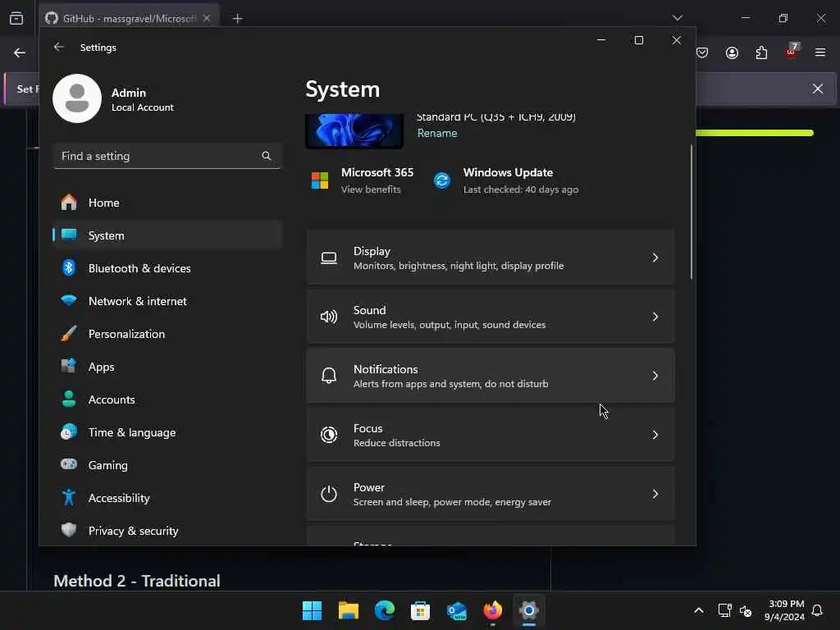This screenshot has width=840, height=630.
Task: Click the Firefox View icon at top-left
Action: 16,18
